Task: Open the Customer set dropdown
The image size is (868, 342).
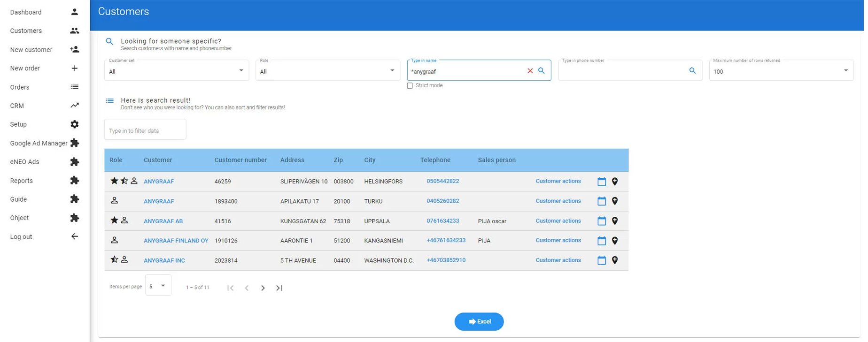Action: point(176,71)
